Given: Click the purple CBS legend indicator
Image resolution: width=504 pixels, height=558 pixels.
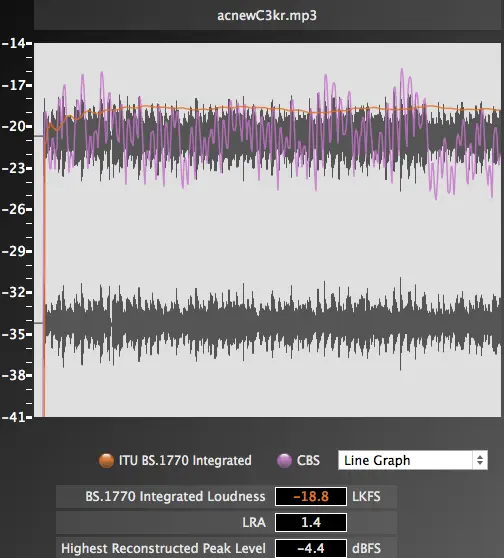Looking at the screenshot, I should click(x=284, y=460).
